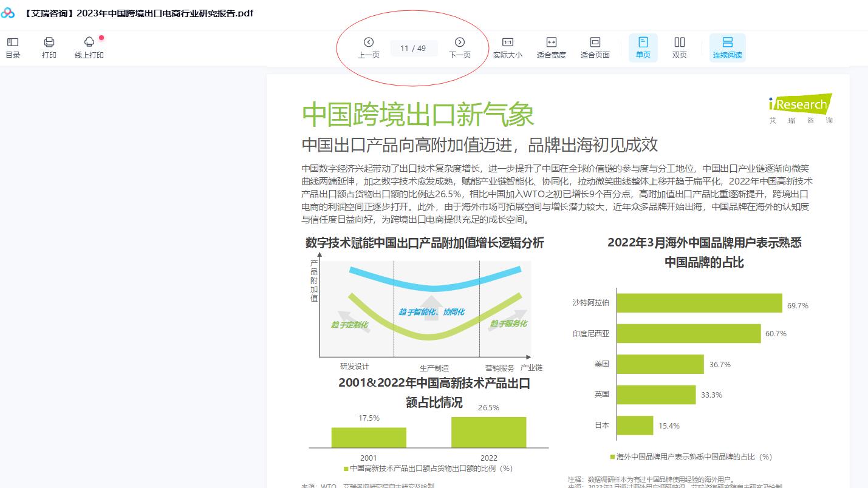Fit document to page with 适合页面

click(595, 47)
